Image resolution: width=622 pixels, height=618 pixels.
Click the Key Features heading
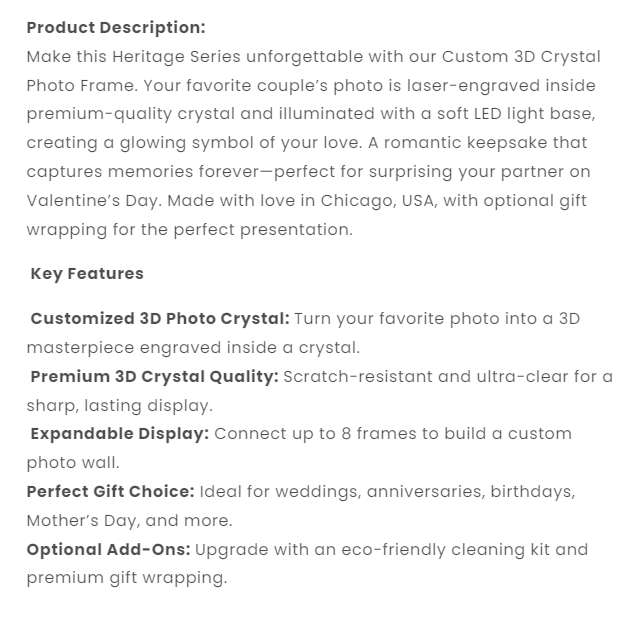pyautogui.click(x=87, y=273)
